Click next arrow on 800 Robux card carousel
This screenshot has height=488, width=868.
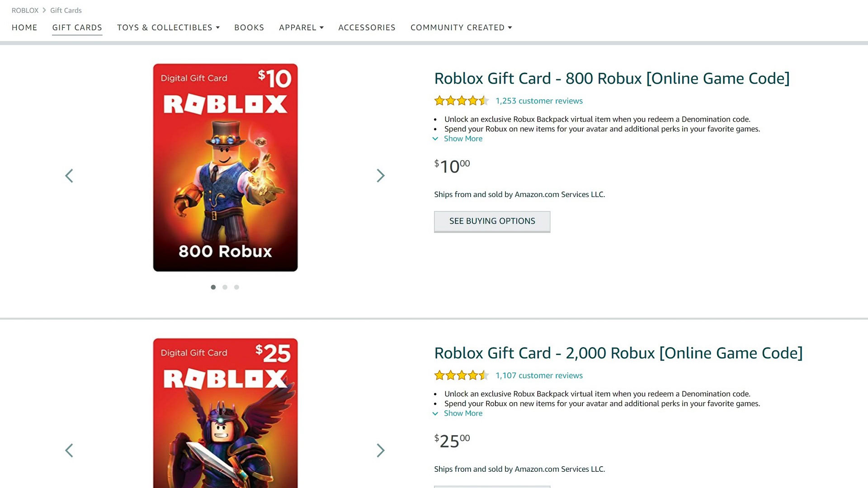pyautogui.click(x=381, y=176)
